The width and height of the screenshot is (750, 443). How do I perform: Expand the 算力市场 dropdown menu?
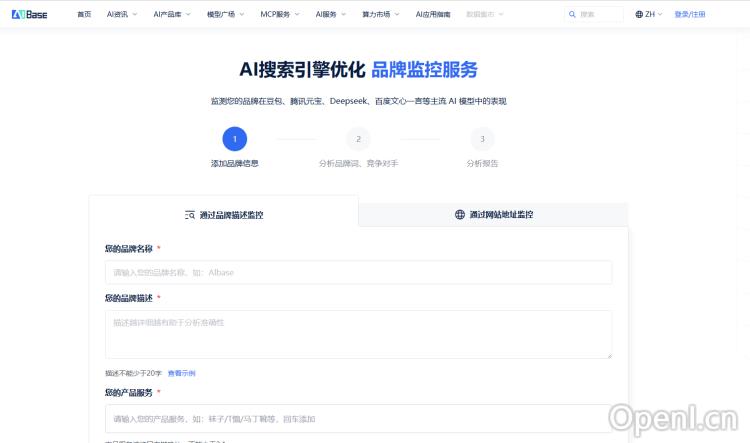[381, 14]
